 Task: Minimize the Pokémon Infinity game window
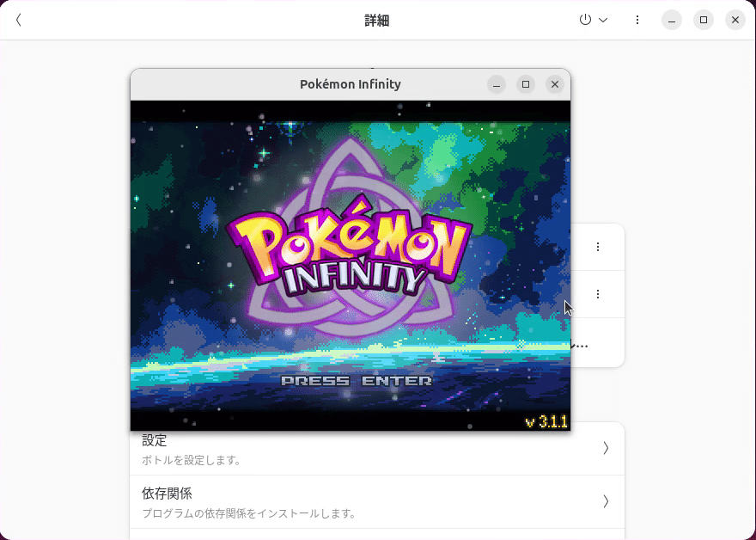click(x=497, y=84)
